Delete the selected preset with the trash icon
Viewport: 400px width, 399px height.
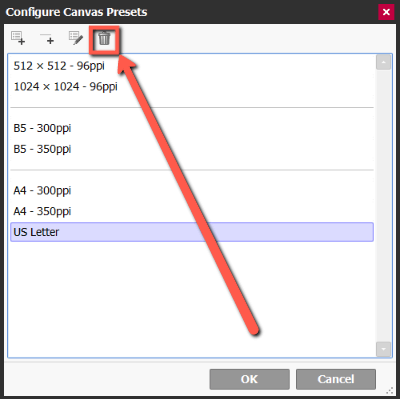104,38
